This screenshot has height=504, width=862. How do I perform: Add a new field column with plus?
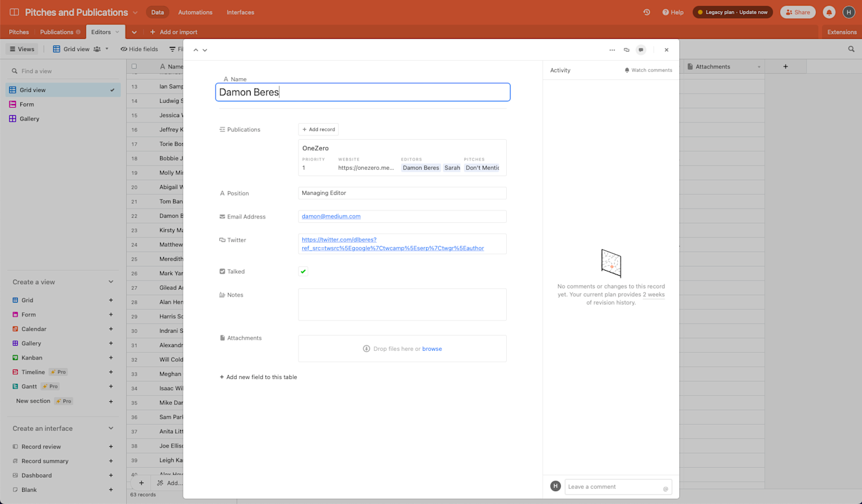tap(785, 66)
